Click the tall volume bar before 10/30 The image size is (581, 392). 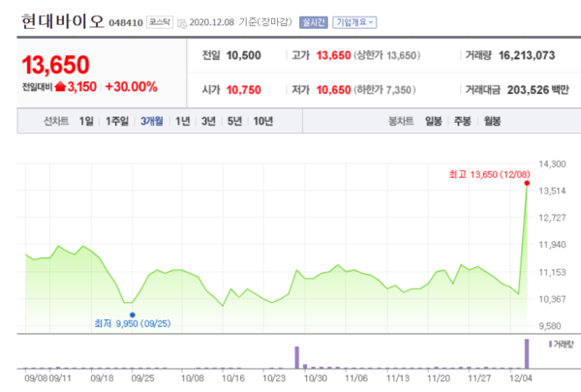(297, 357)
